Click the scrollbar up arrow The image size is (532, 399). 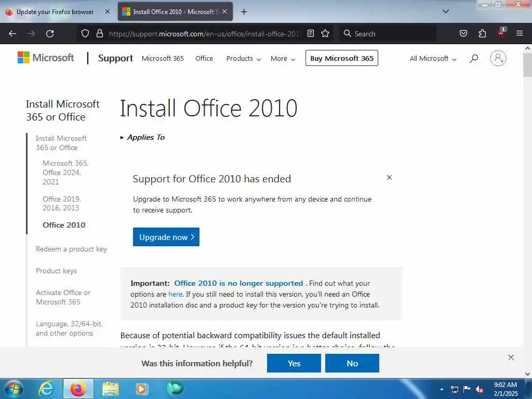(x=527, y=48)
